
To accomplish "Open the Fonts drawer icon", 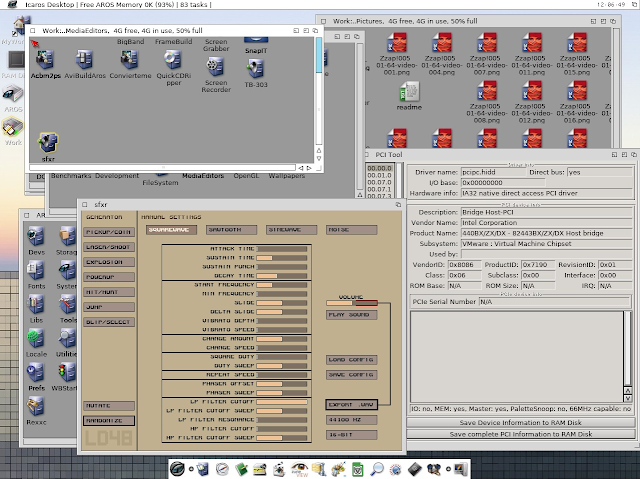I will coord(36,271).
